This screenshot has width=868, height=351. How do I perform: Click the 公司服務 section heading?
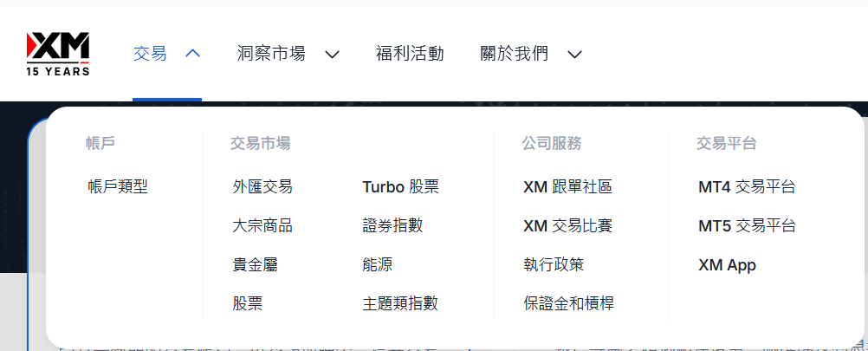coord(551,143)
